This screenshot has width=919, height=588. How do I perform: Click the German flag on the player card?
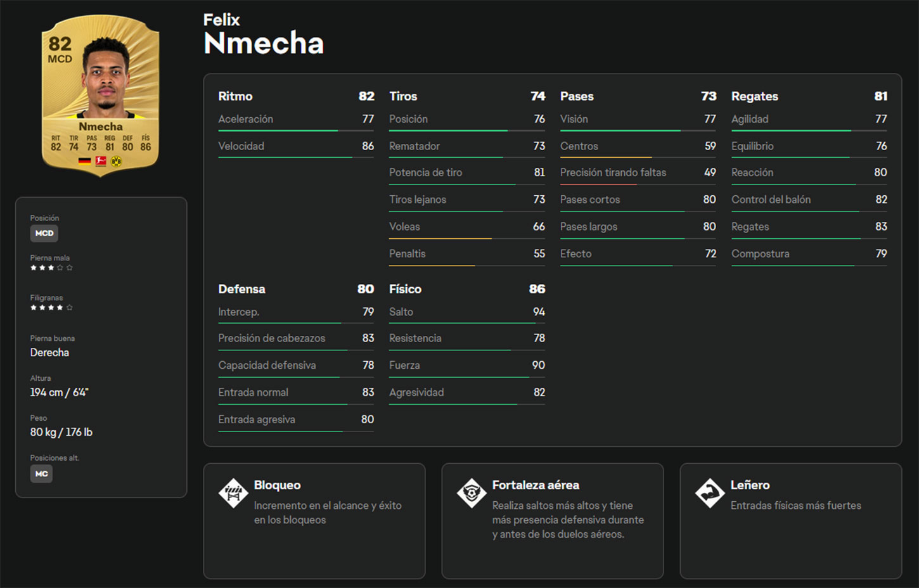[x=84, y=162]
